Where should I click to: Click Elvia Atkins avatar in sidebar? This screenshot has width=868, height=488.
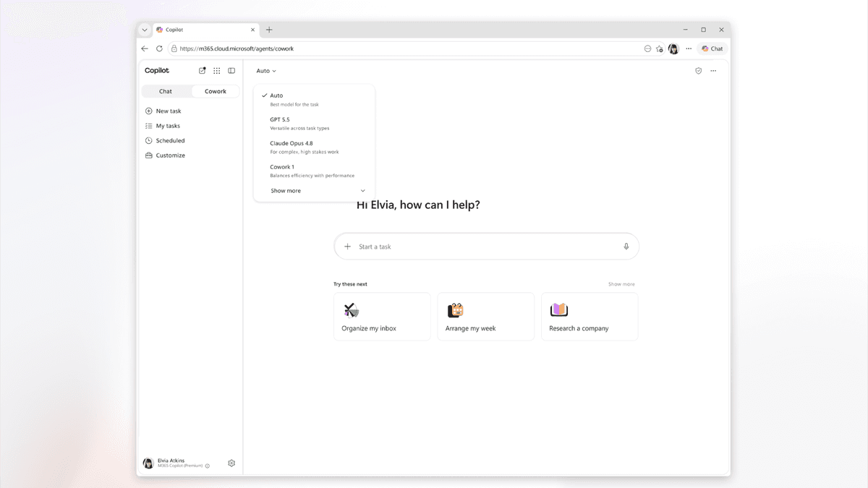point(148,463)
